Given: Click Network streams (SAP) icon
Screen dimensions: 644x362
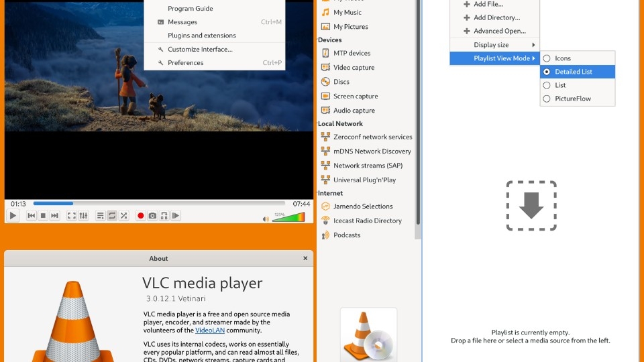Looking at the screenshot, I should (325, 166).
